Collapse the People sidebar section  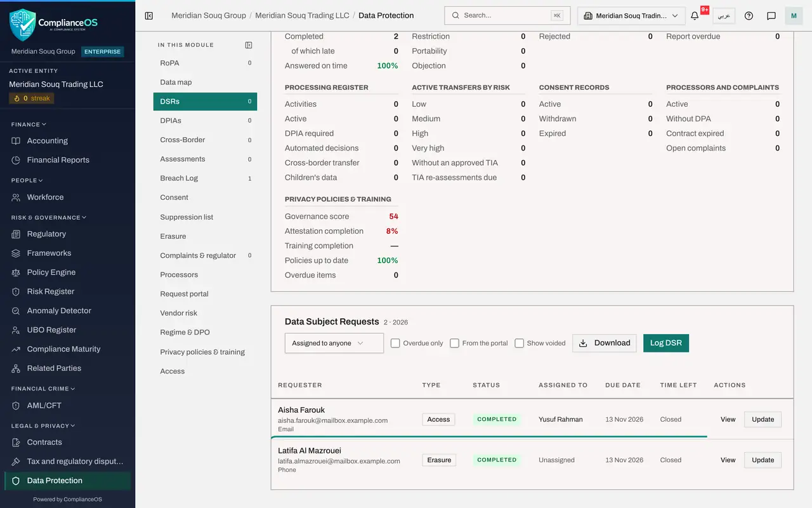click(27, 180)
